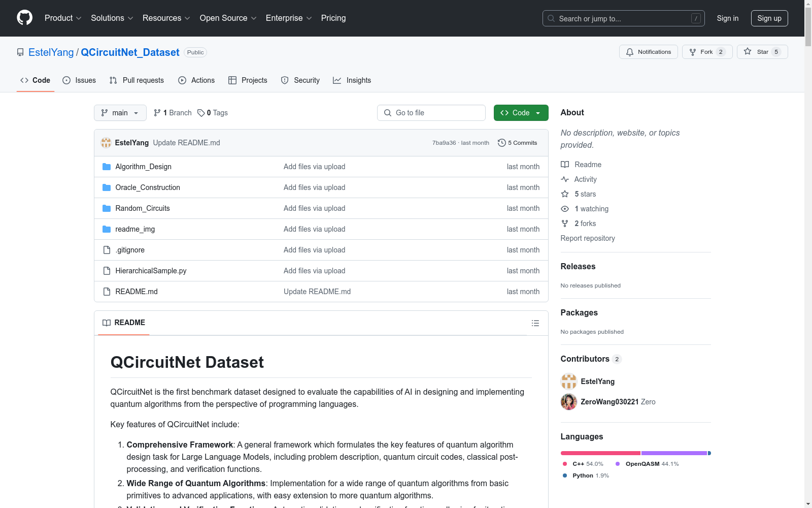Expand the Resources menu
The image size is (812, 508).
point(166,18)
